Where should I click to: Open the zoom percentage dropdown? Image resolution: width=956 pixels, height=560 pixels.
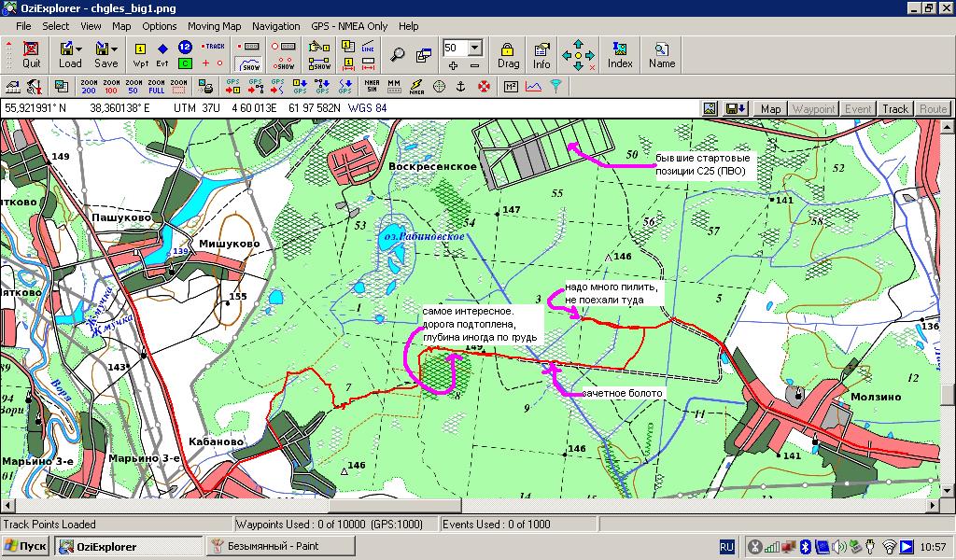click(475, 48)
